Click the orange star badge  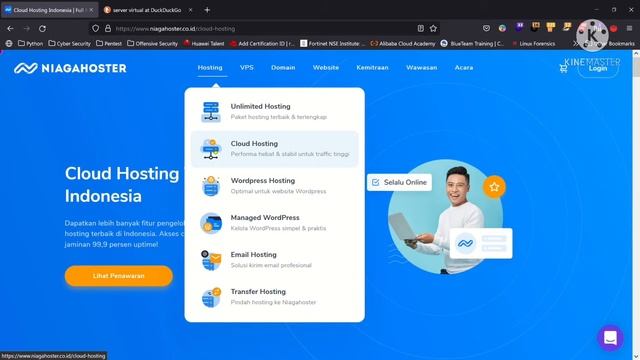point(494,187)
